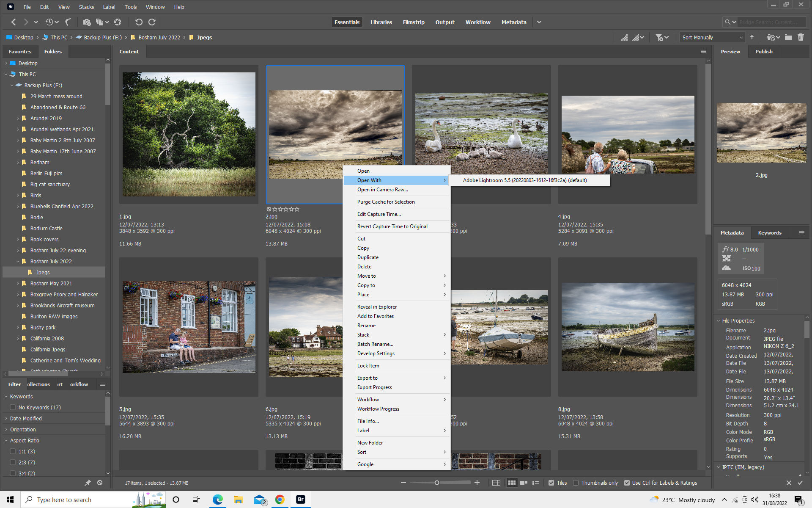Disable the Tiles checkbox
Image resolution: width=812 pixels, height=508 pixels.
(x=551, y=483)
